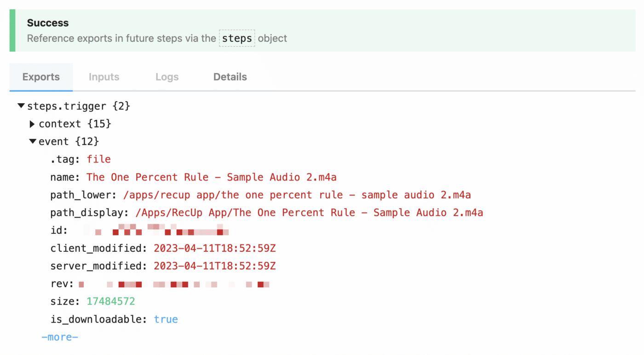Open the Logs tab
The image size is (644, 355).
pyautogui.click(x=167, y=77)
